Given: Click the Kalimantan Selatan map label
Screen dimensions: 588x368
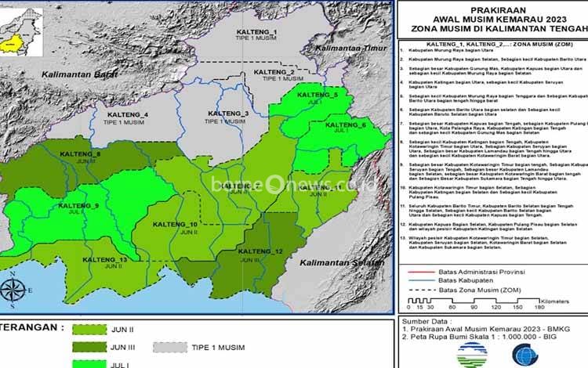Looking at the screenshot, I should [x=342, y=263].
